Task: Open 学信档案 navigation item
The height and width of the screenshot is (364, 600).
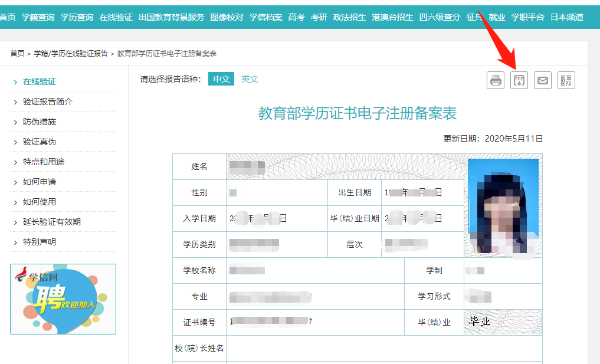Action: coord(265,17)
